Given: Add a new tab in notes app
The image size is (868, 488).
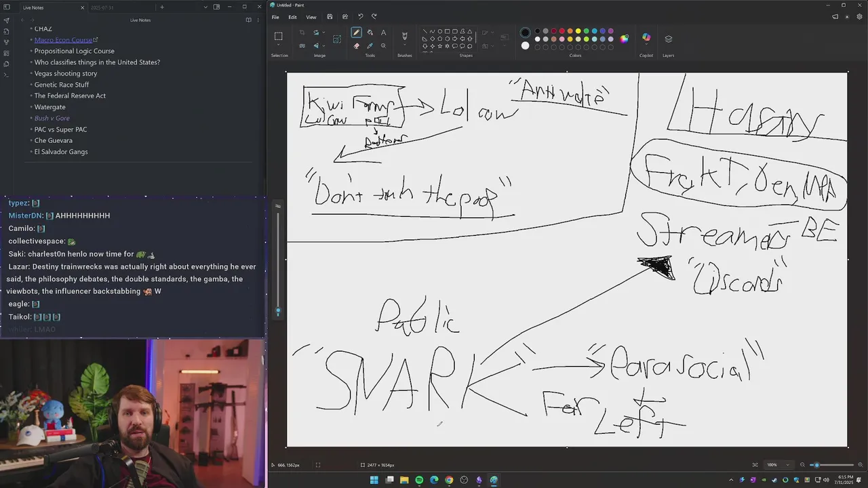Looking at the screenshot, I should (161, 7).
